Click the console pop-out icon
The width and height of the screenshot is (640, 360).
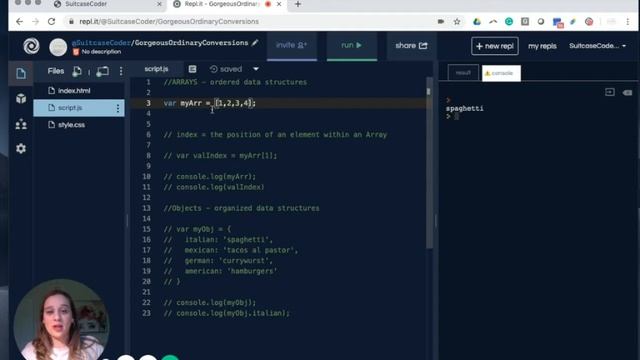(x=610, y=92)
